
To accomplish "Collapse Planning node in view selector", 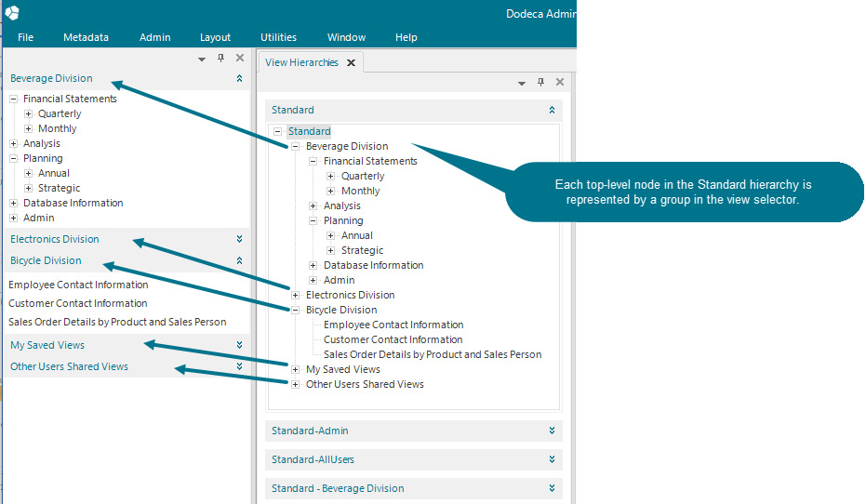I will click(13, 159).
